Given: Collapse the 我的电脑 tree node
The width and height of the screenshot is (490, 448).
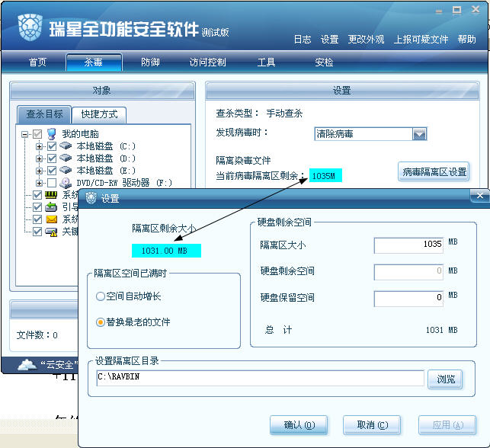Looking at the screenshot, I should tap(24, 134).
